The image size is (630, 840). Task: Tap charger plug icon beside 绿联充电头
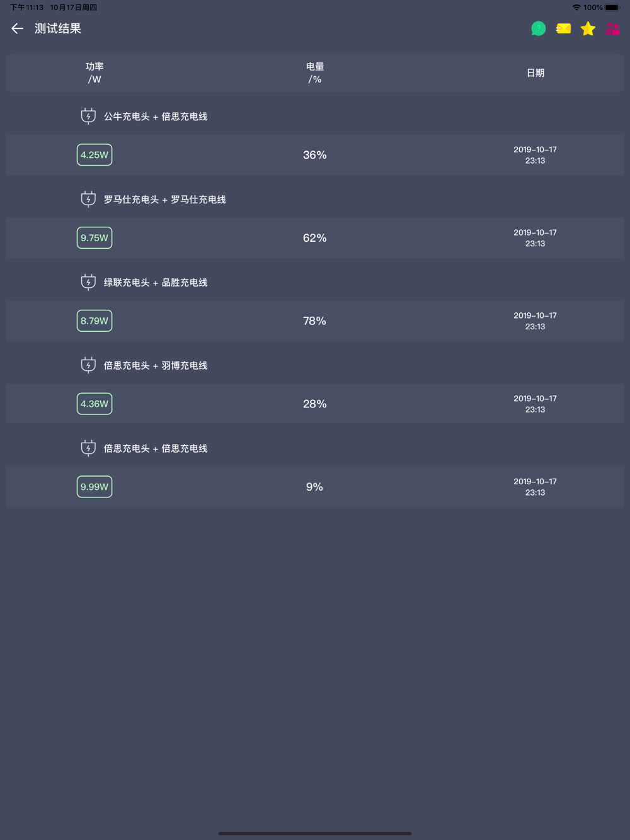[88, 282]
